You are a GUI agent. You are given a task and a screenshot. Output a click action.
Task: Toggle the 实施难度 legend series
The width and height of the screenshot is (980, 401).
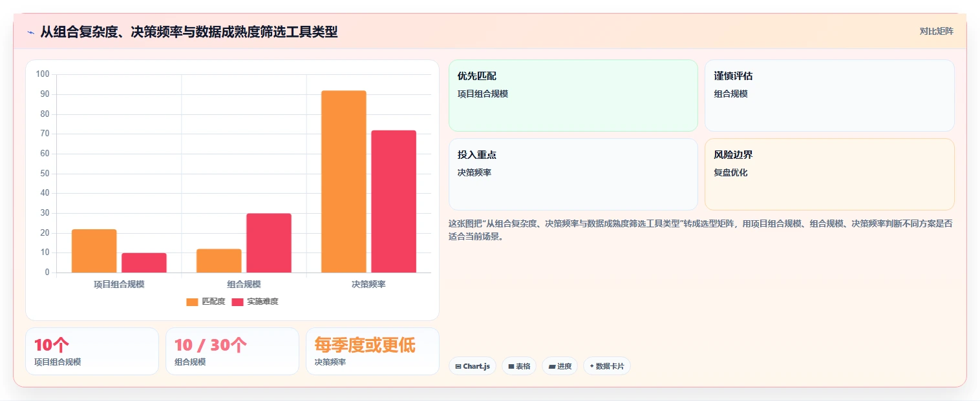(x=255, y=302)
